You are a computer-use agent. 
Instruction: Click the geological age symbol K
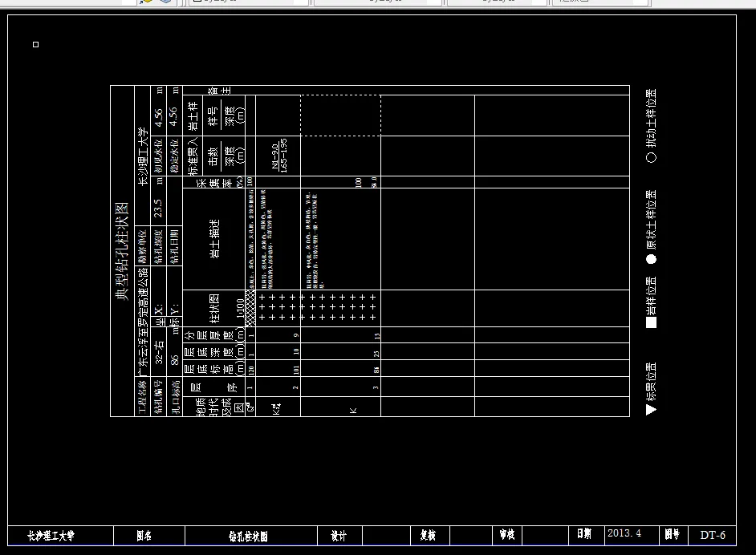tap(353, 411)
